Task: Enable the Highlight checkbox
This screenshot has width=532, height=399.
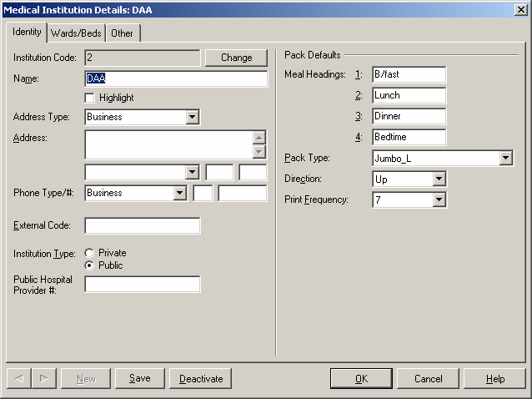Action: (91, 98)
